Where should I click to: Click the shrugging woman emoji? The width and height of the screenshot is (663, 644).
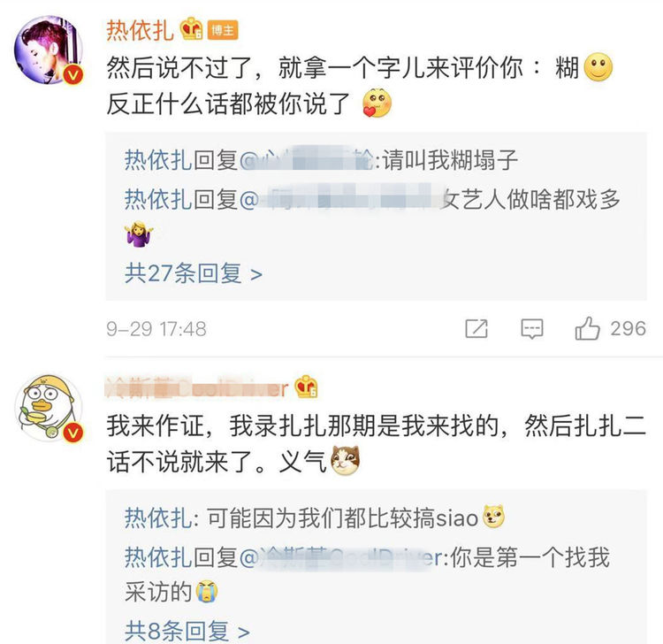pos(137,234)
